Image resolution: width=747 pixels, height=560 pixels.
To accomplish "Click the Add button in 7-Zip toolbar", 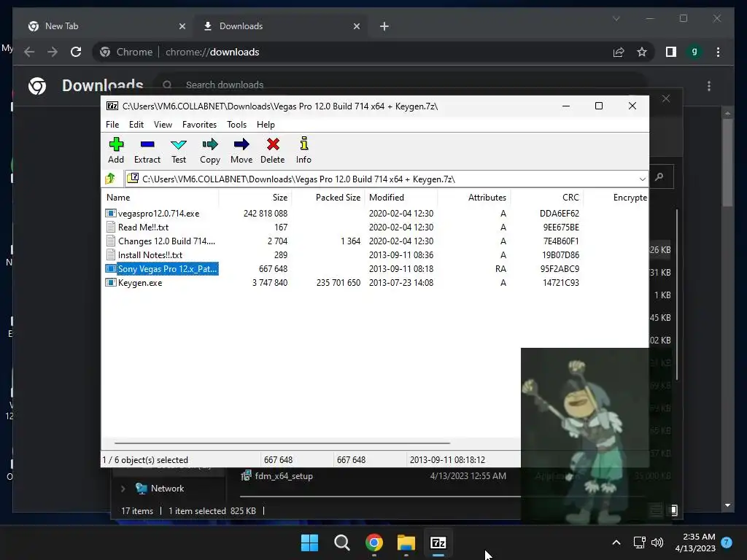I will click(116, 150).
